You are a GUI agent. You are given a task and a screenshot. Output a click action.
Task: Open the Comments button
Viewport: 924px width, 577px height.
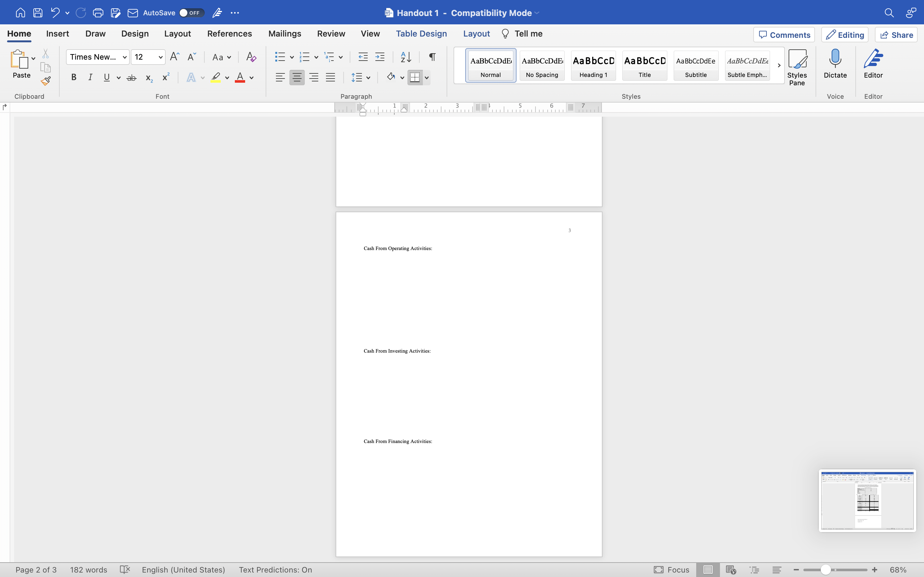point(784,35)
